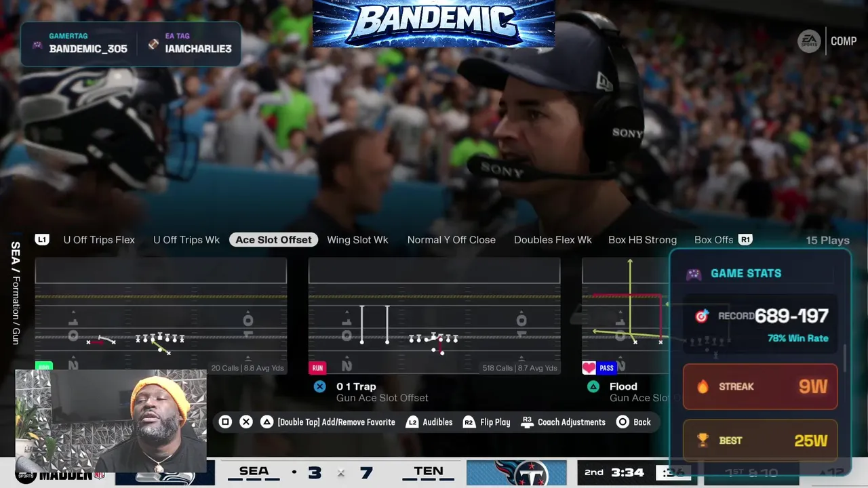This screenshot has height=488, width=868.
Task: Click the controller icon in Game Stats header
Action: click(x=694, y=274)
